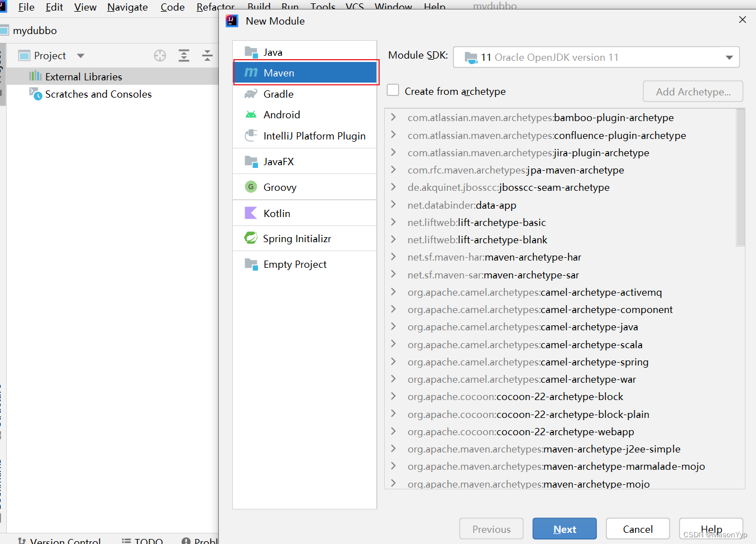The height and width of the screenshot is (544, 756).
Task: Select camel-archetype-spring in archetype list
Action: [x=528, y=362]
